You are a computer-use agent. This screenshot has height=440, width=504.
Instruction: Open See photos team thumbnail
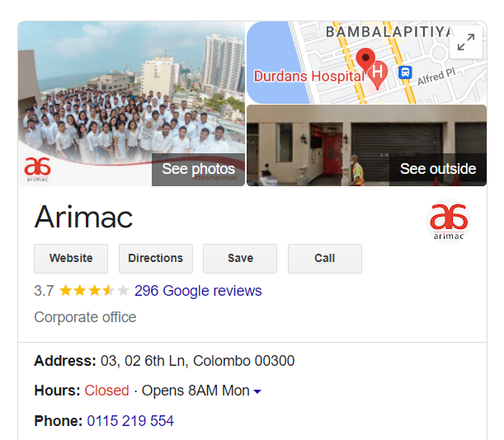[131, 104]
